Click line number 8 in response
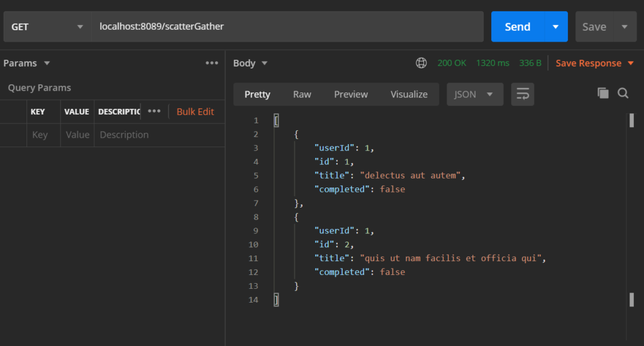 point(256,217)
